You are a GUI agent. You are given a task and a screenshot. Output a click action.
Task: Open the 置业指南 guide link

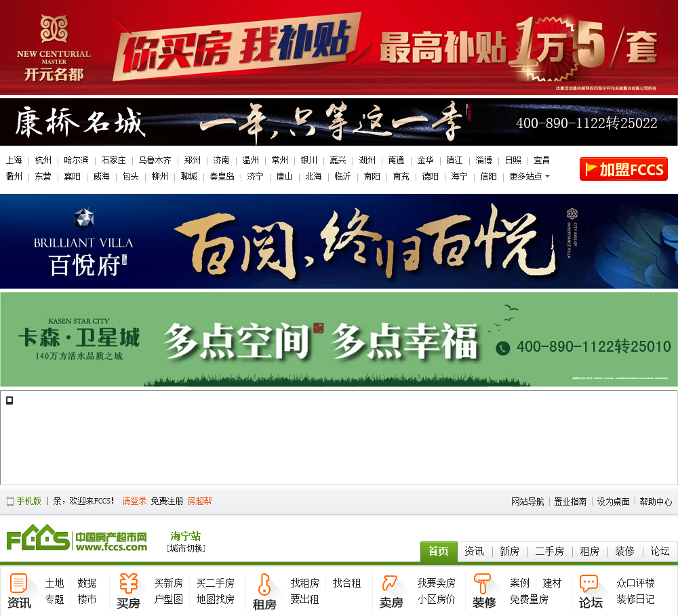[570, 501]
